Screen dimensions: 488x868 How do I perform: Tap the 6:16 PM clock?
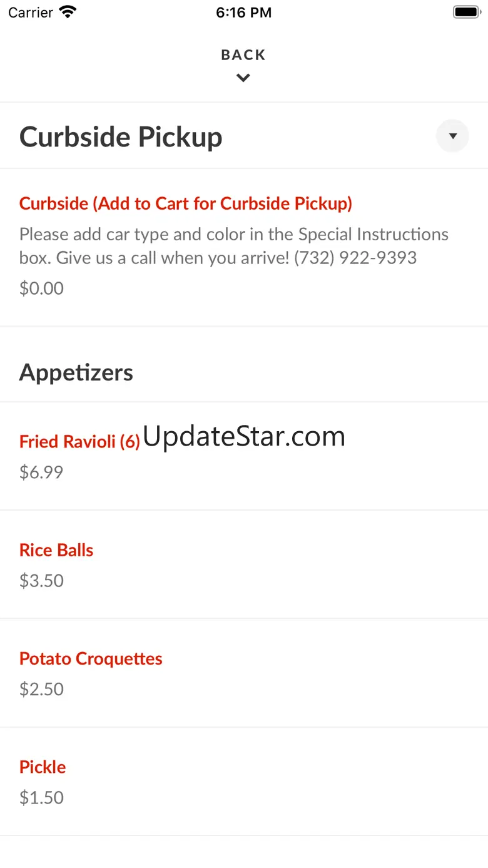tap(243, 13)
